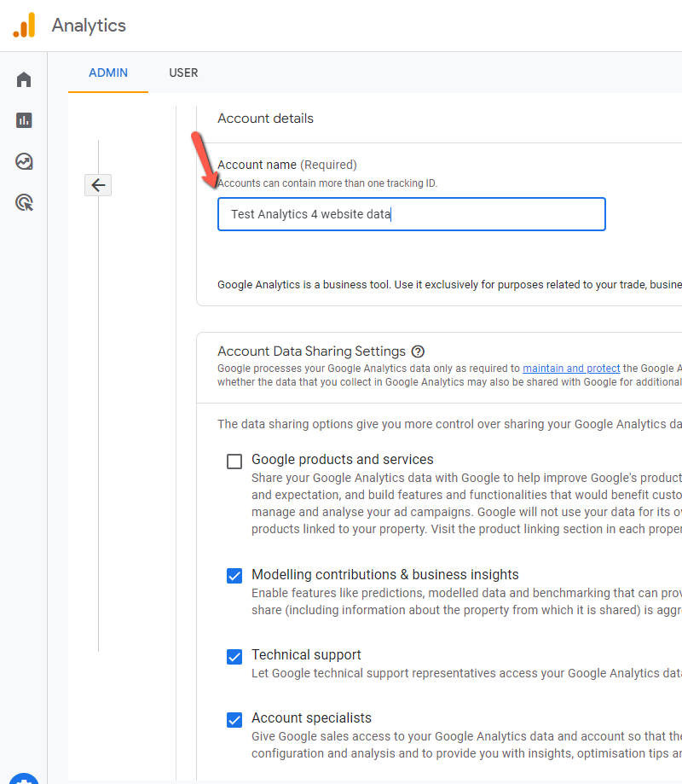Click the 'Account specialists' label text
The image size is (682, 784).
(311, 718)
